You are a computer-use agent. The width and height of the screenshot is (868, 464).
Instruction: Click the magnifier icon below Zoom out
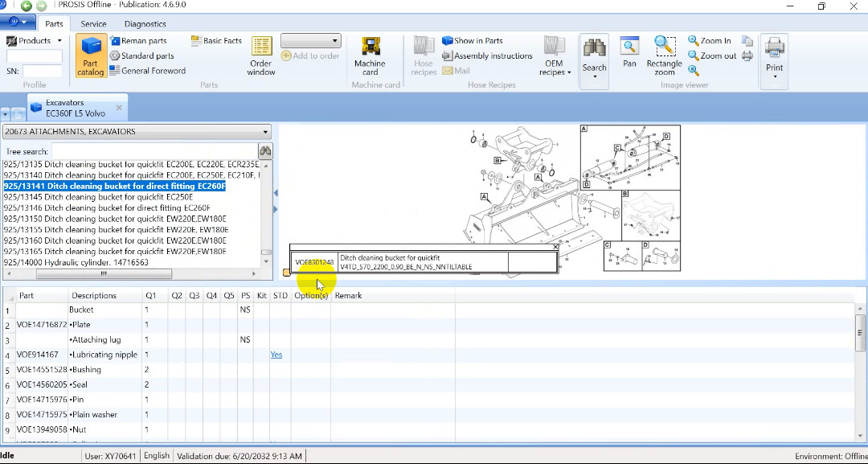click(x=694, y=70)
